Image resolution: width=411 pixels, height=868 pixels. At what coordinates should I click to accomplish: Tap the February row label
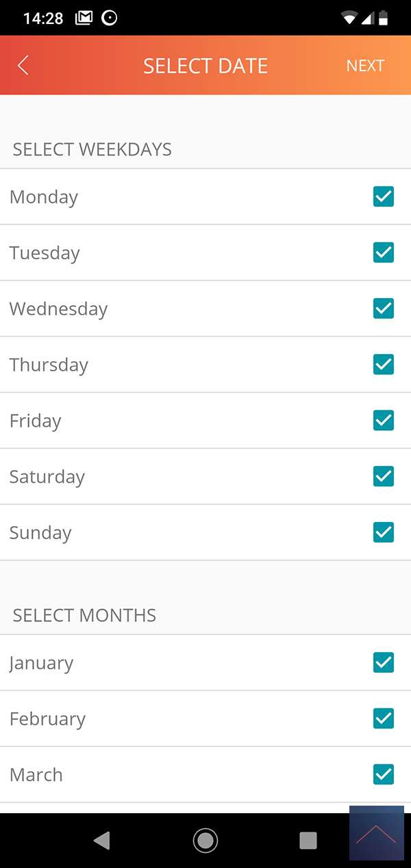point(48,719)
